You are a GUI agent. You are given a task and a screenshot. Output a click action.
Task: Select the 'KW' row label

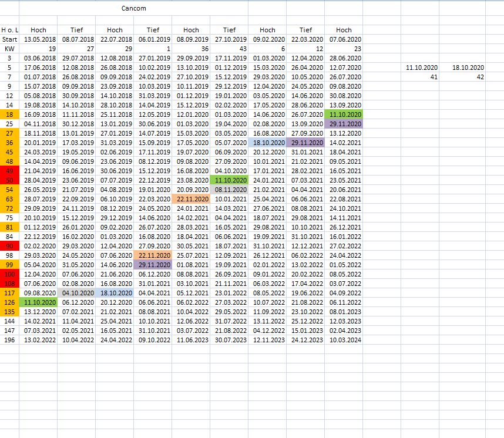pos(9,49)
